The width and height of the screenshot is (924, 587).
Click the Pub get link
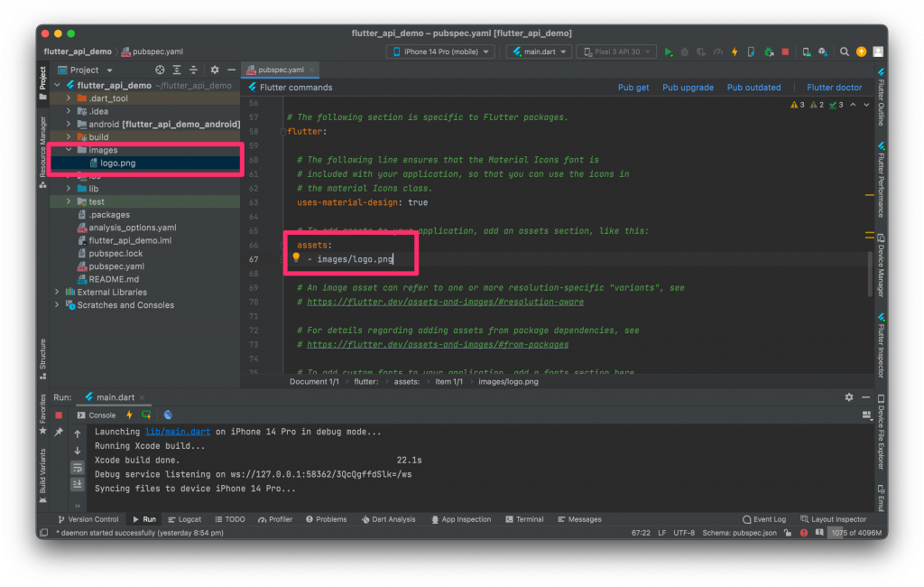(633, 88)
